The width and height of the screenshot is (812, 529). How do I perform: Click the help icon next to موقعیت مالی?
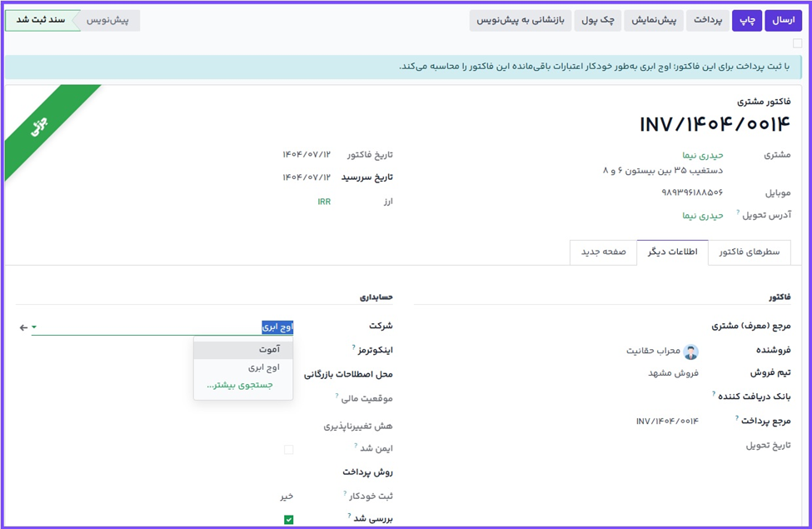click(336, 396)
